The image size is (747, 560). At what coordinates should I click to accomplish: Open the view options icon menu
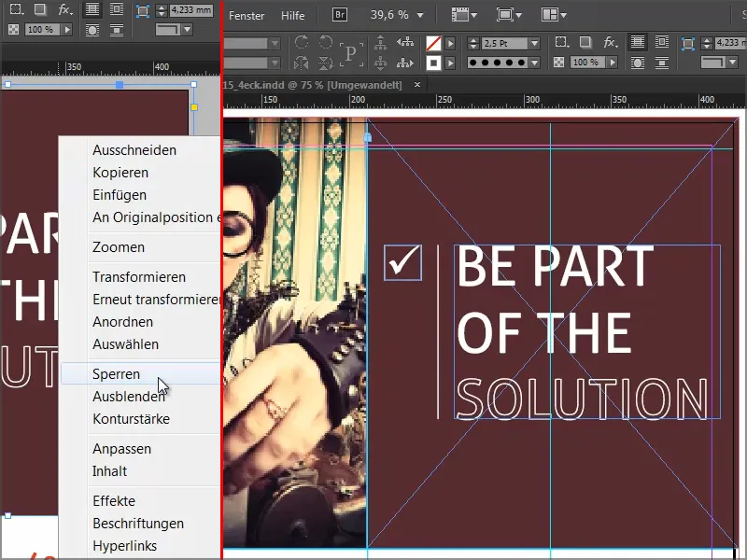point(464,15)
